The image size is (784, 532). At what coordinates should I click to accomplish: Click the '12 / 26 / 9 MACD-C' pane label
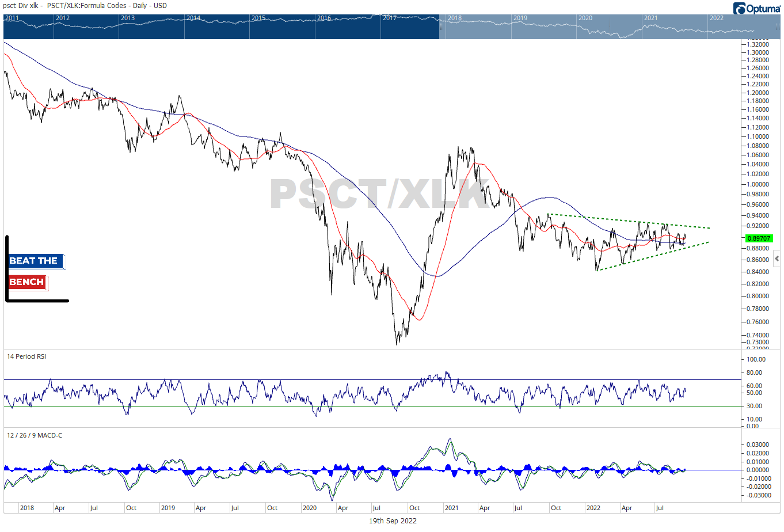coord(35,435)
